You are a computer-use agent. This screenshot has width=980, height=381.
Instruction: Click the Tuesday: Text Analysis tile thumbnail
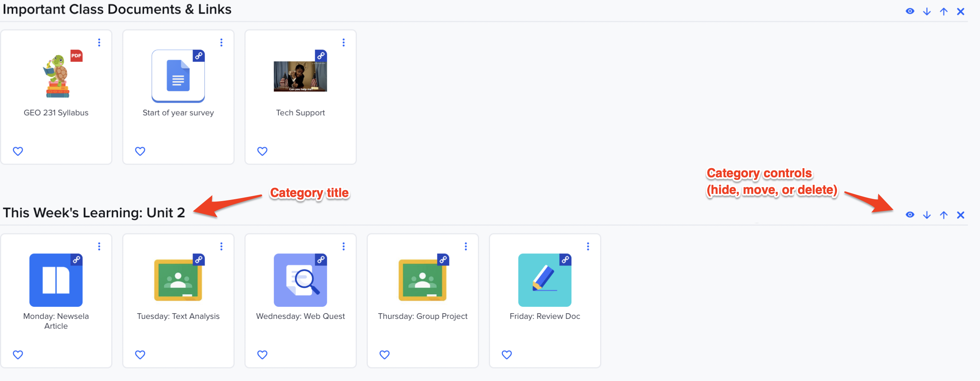point(178,280)
